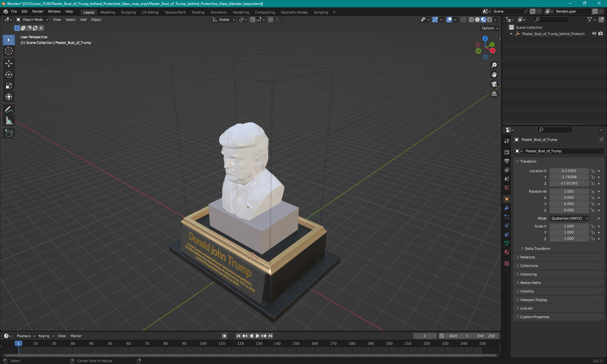Choose the Move tool
This screenshot has height=364, width=607.
pos(9,64)
